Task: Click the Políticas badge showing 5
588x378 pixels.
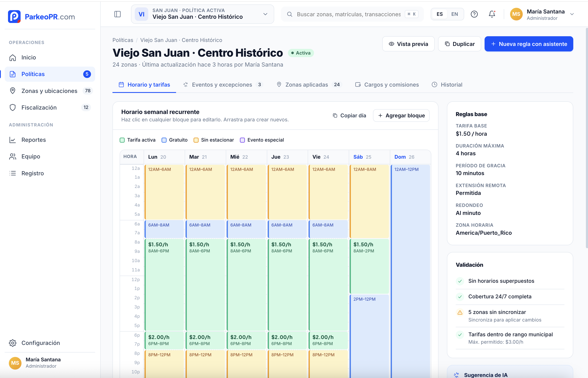Action: [x=87, y=74]
